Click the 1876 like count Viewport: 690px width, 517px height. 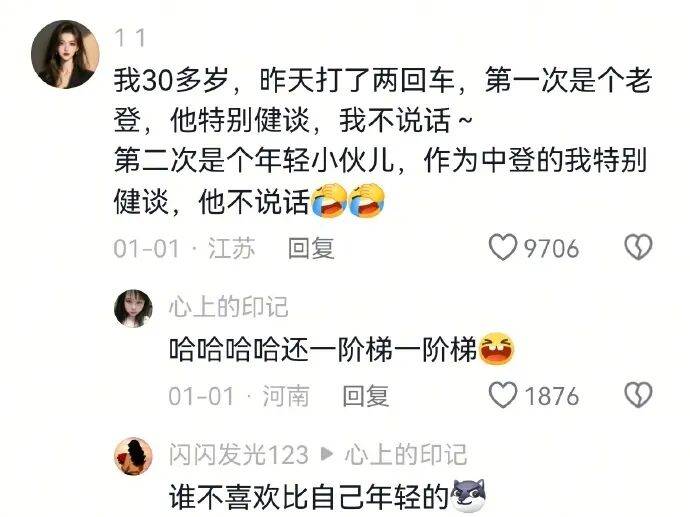coord(552,396)
